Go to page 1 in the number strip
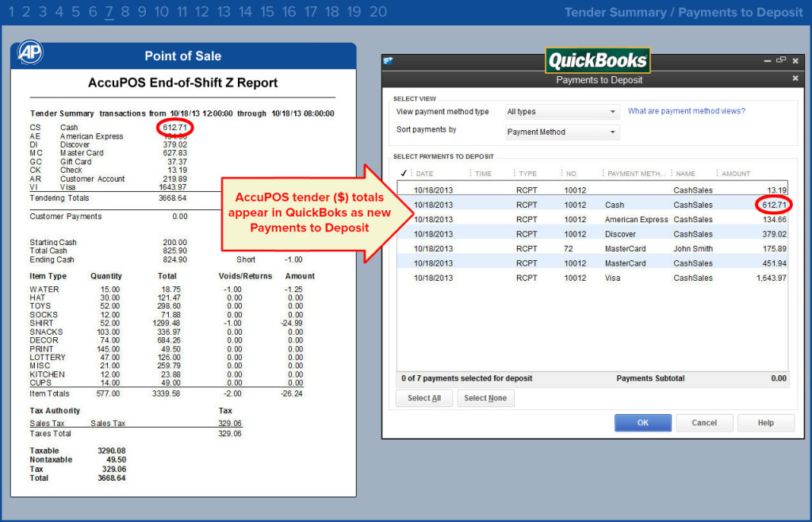Image resolution: width=812 pixels, height=522 pixels. click(11, 11)
